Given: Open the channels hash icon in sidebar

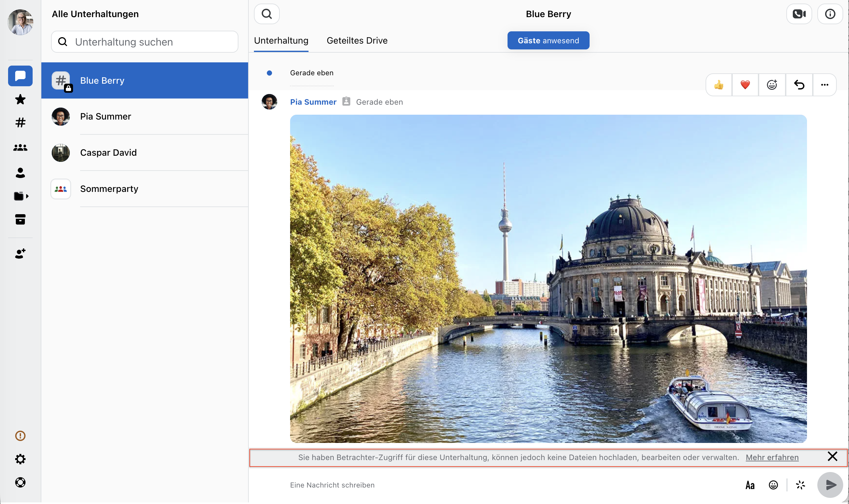Looking at the screenshot, I should (x=20, y=122).
